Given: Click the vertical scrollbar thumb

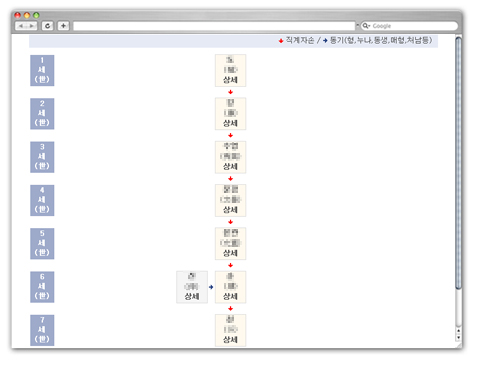Looking at the screenshot, I should [458, 163].
